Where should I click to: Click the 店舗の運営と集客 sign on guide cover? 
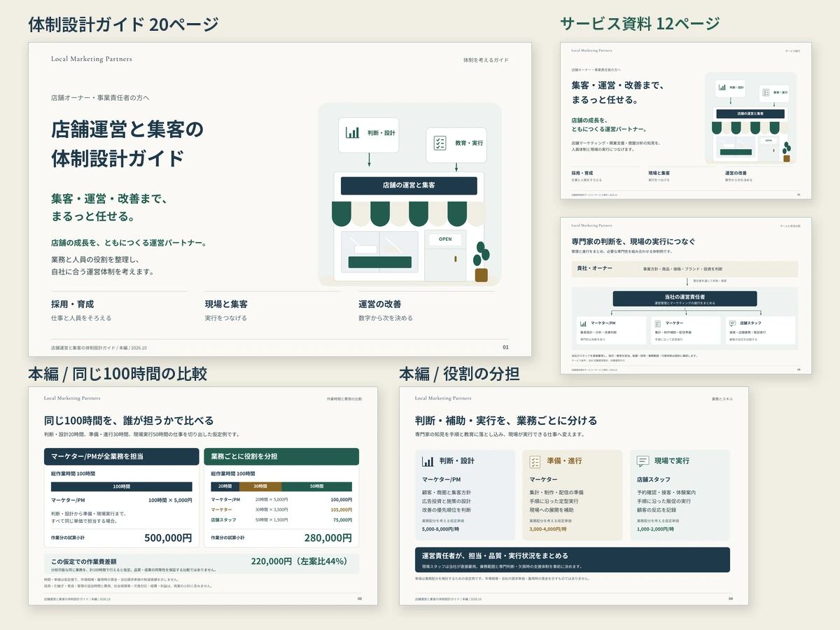coord(409,185)
